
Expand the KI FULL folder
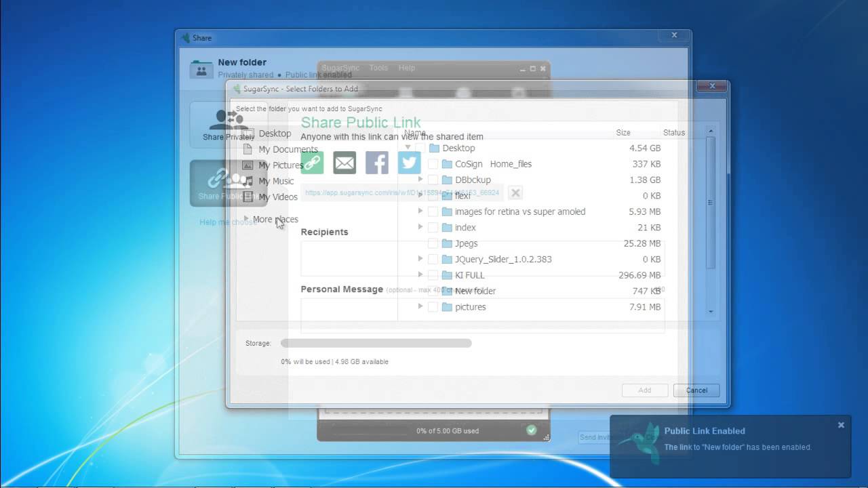pyautogui.click(x=420, y=274)
